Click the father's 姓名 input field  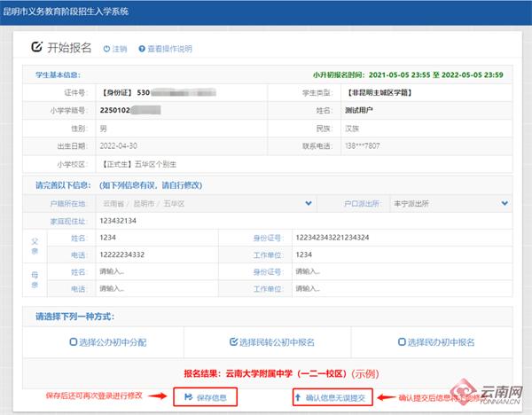click(157, 238)
